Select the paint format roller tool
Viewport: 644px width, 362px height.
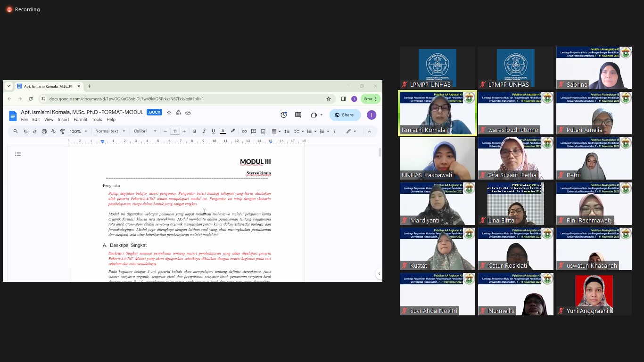click(62, 132)
